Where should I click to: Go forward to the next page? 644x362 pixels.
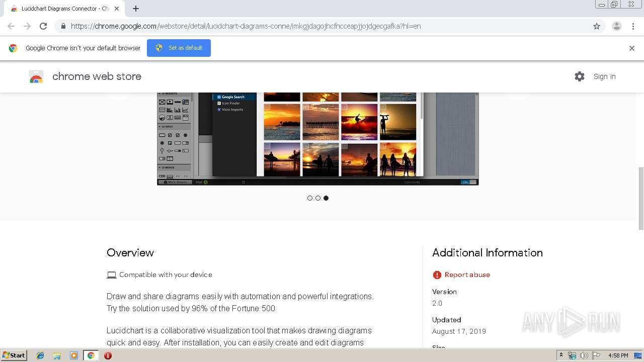coord(27,26)
